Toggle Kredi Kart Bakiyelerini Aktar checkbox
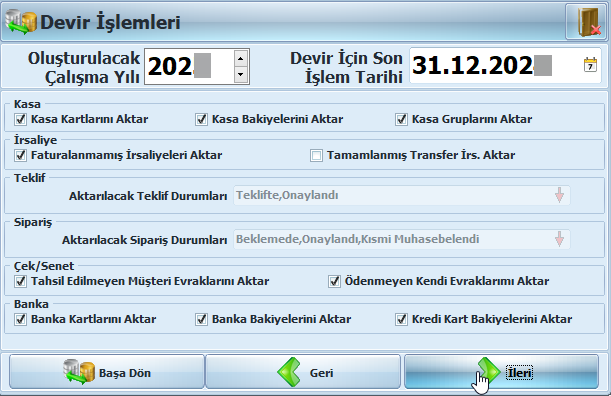 (401, 319)
